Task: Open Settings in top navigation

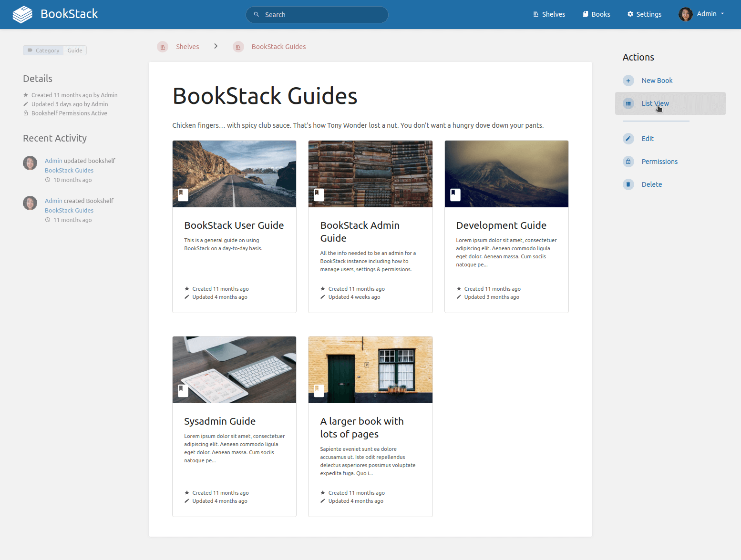Action: tap(644, 14)
